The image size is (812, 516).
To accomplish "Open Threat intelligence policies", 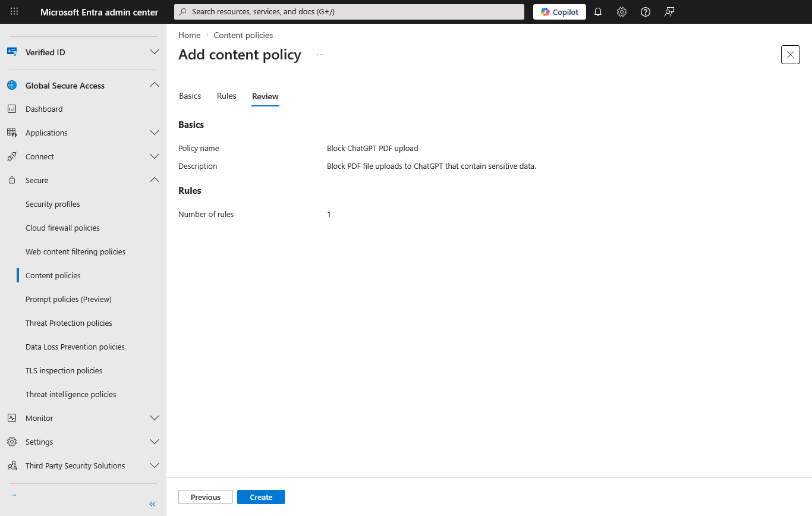I will [x=71, y=394].
